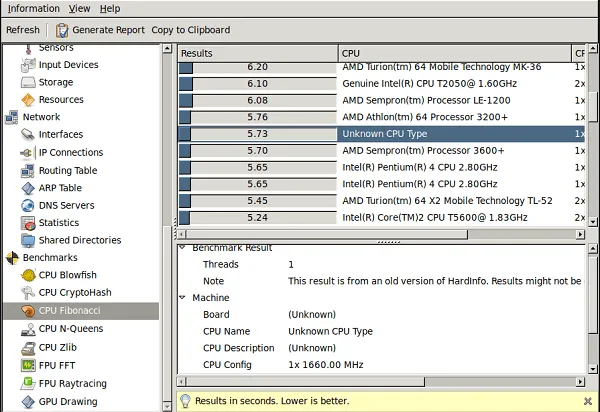Click Copy to Clipboard
This screenshot has width=600, height=412.
coord(191,30)
